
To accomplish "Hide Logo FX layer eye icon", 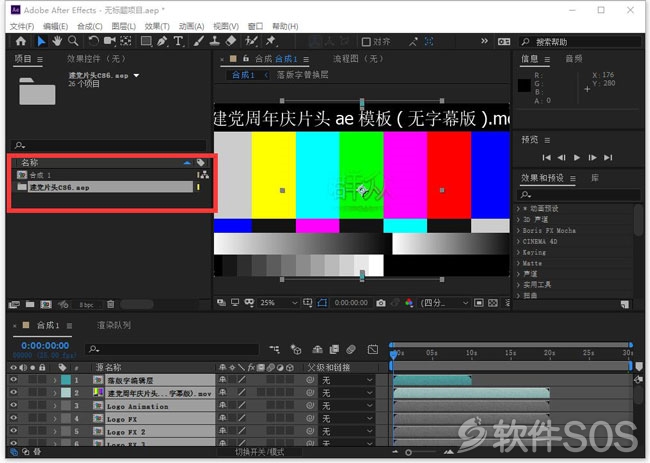I will pos(14,418).
